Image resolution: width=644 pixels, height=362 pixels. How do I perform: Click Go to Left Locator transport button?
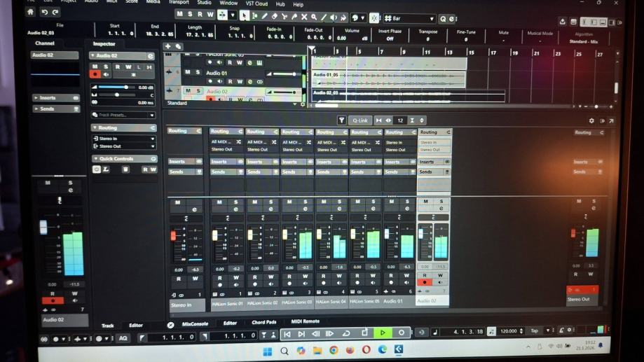(x=287, y=334)
